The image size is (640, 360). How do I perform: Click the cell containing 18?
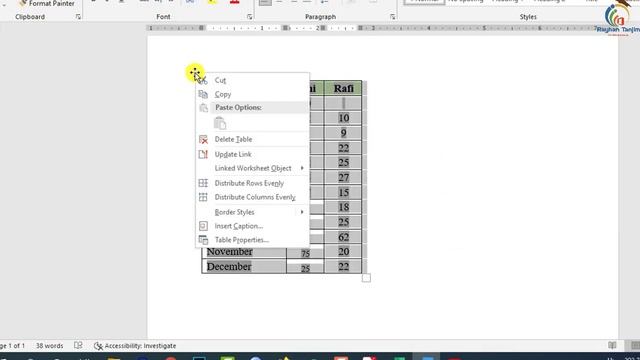(x=343, y=207)
